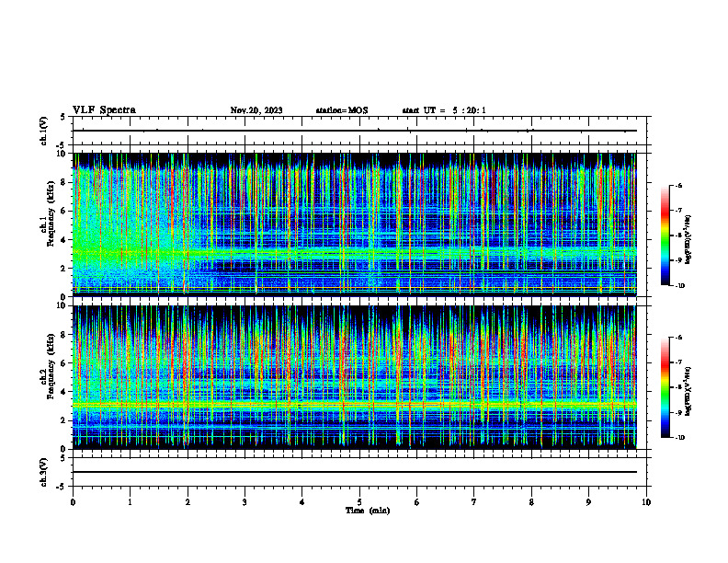This screenshot has width=728, height=563.
Task: Click time axis tick label "1"
Action: pyautogui.click(x=130, y=502)
